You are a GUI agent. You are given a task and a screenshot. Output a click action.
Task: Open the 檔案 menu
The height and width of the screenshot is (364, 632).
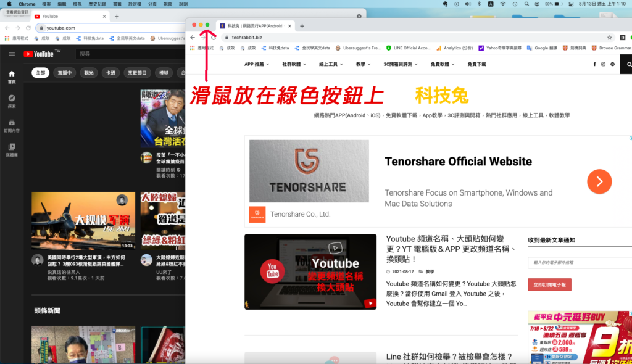click(x=46, y=4)
